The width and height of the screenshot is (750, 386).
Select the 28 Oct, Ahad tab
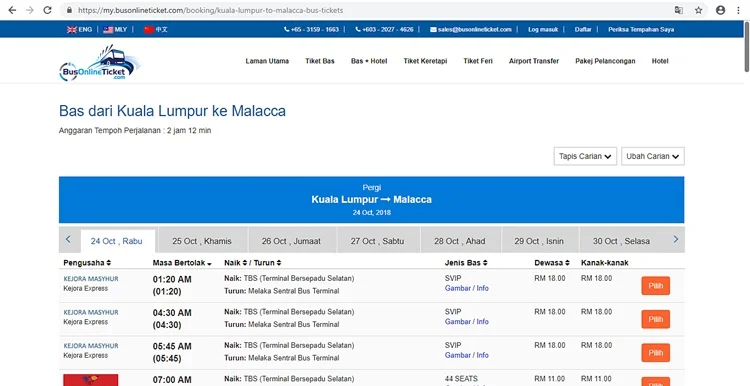tap(460, 241)
